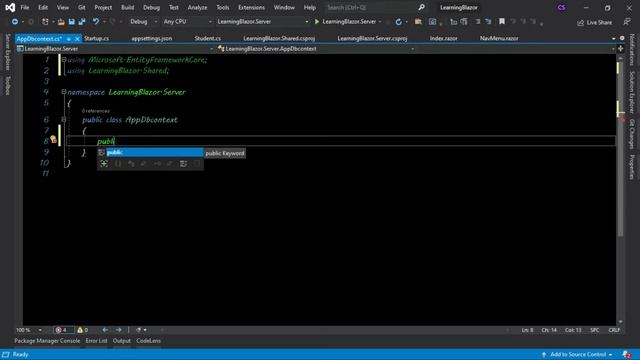Open the File menu
This screenshot has height=360, width=640.
click(x=24, y=7)
